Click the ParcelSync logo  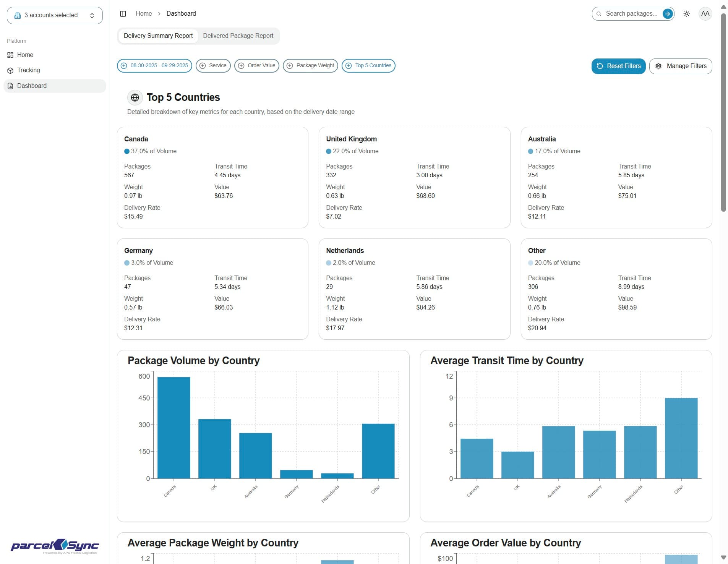point(55,546)
